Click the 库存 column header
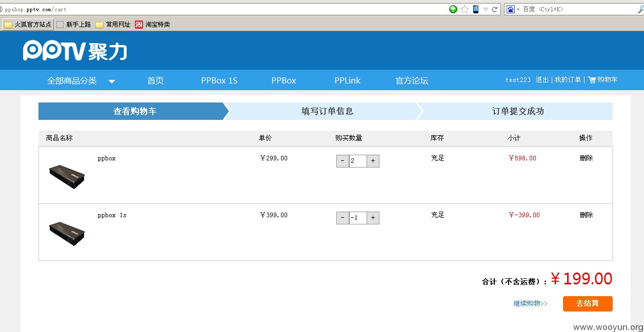 click(437, 138)
